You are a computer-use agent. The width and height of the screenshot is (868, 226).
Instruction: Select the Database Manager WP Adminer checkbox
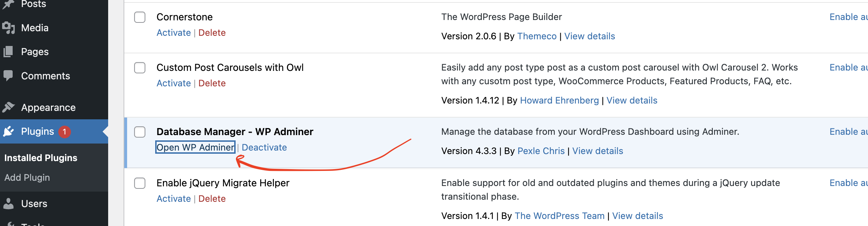click(140, 132)
